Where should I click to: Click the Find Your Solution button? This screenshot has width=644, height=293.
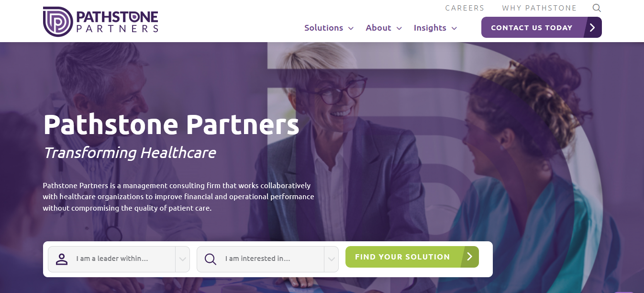pyautogui.click(x=412, y=257)
